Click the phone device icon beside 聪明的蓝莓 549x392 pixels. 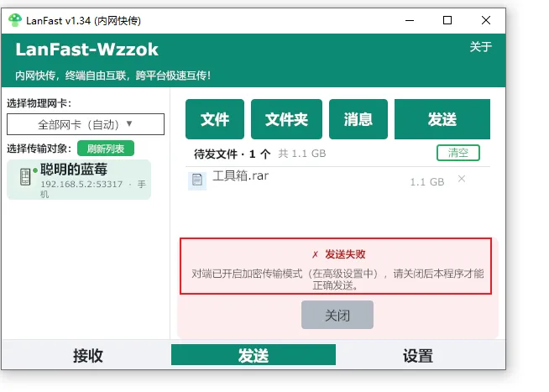pos(25,177)
